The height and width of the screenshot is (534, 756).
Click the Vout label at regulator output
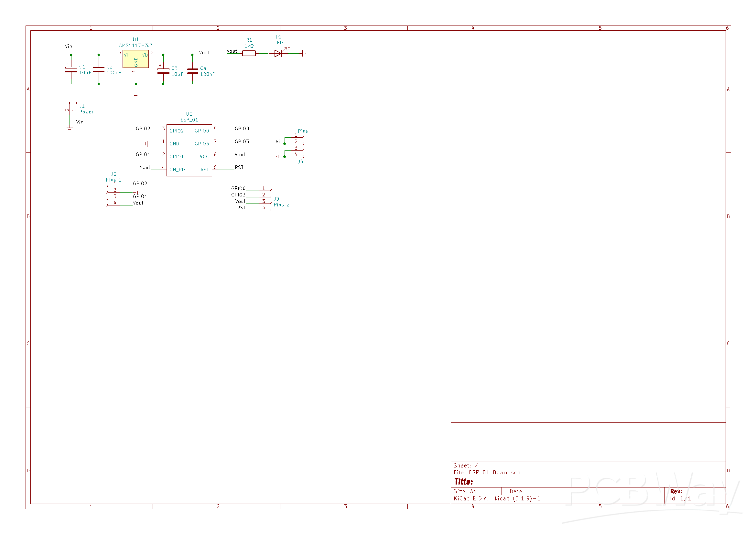pyautogui.click(x=204, y=52)
